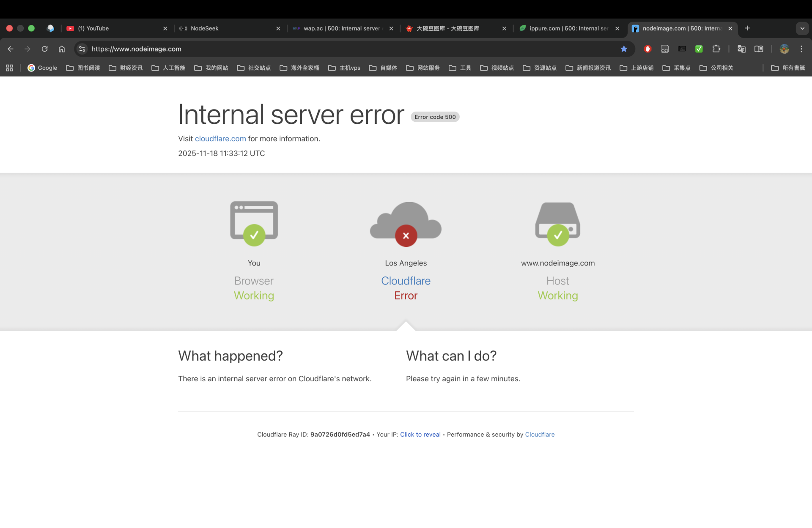Click the 2025-11-18 11:33:12 UTC timestamp
Screen dimensions: 812x528
222,153
